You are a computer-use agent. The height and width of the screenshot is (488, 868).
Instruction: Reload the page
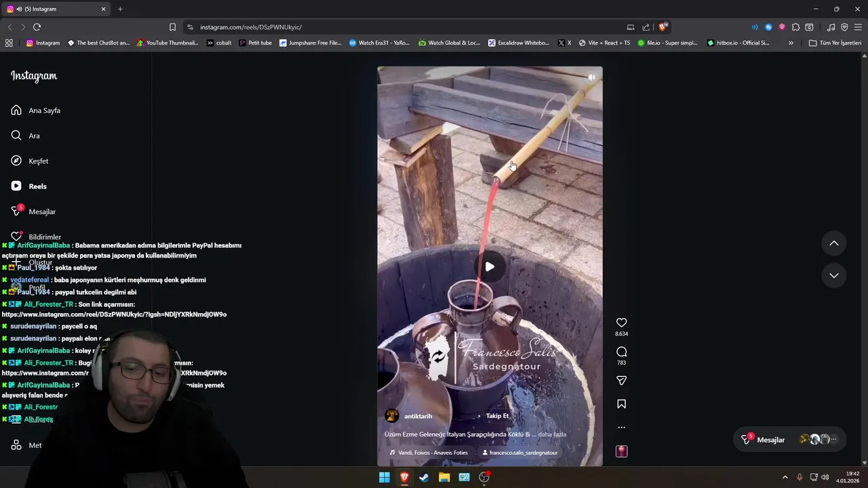(37, 27)
